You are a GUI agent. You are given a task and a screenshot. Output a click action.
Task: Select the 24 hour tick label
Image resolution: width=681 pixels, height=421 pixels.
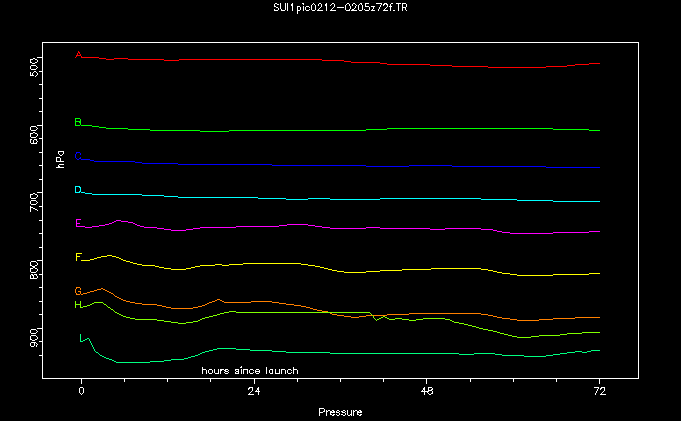(254, 391)
